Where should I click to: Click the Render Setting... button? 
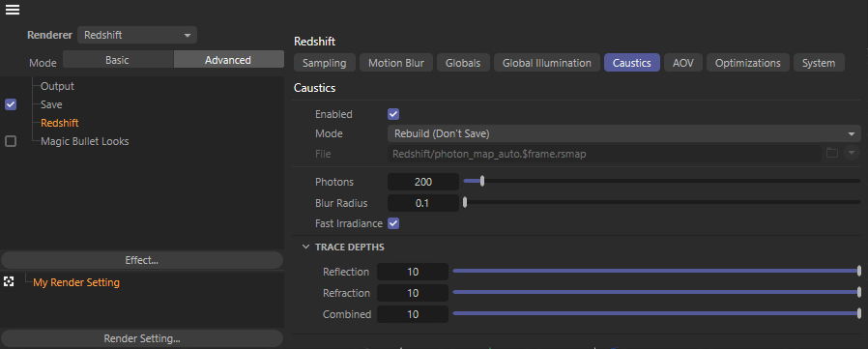[142, 338]
